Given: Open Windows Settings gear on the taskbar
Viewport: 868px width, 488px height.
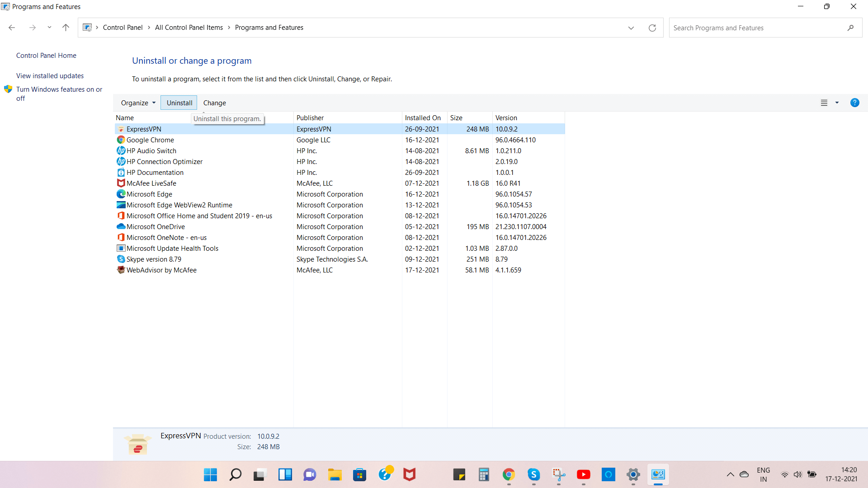Looking at the screenshot, I should pyautogui.click(x=633, y=474).
